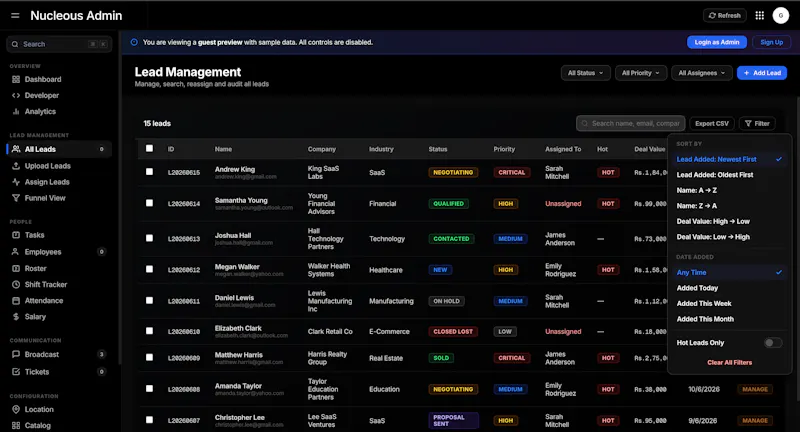Image resolution: width=800 pixels, height=432 pixels.
Task: Click the Refresh button
Action: [724, 15]
